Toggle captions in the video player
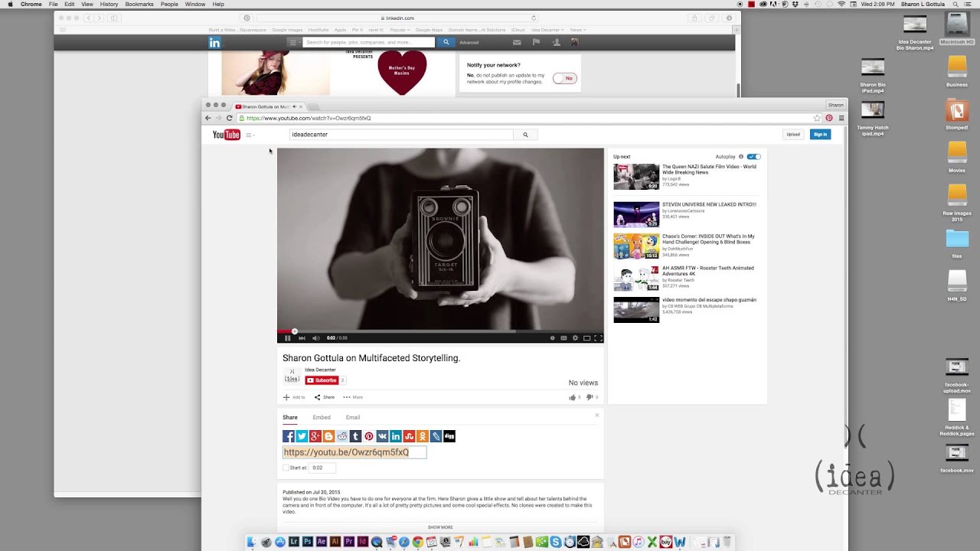 click(x=563, y=337)
